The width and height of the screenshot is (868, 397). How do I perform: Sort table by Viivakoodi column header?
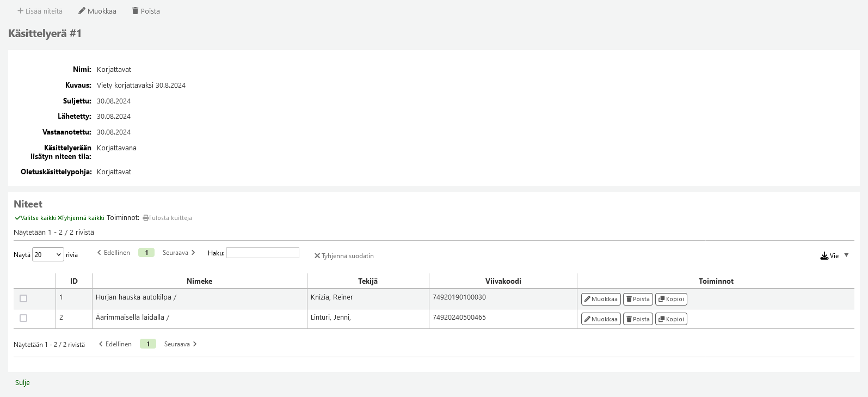click(503, 281)
